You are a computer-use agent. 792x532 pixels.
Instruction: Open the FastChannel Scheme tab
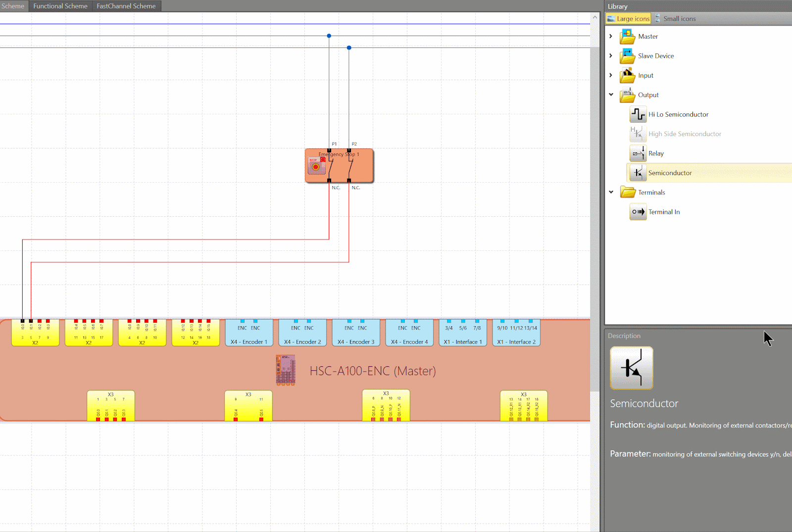click(126, 6)
